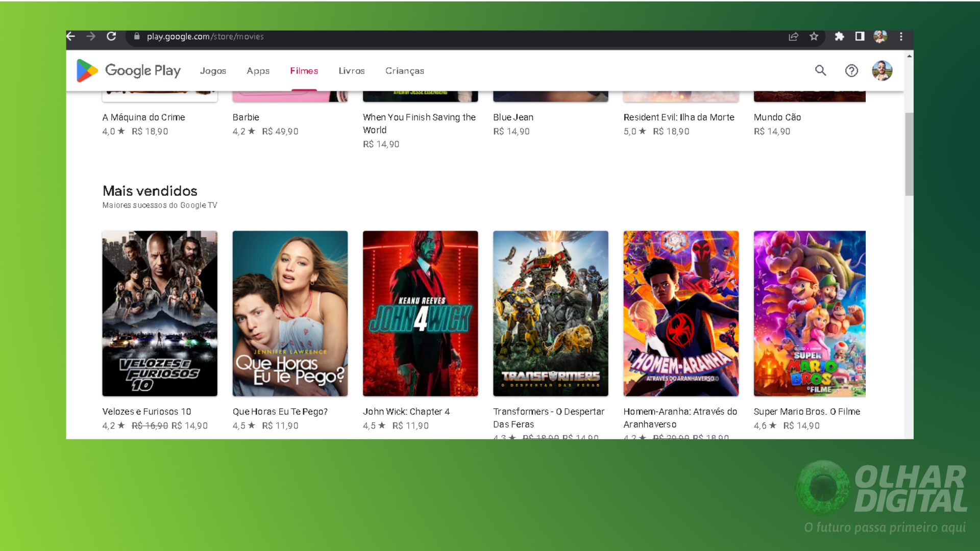Open the John Wick 4 poster

click(x=420, y=313)
